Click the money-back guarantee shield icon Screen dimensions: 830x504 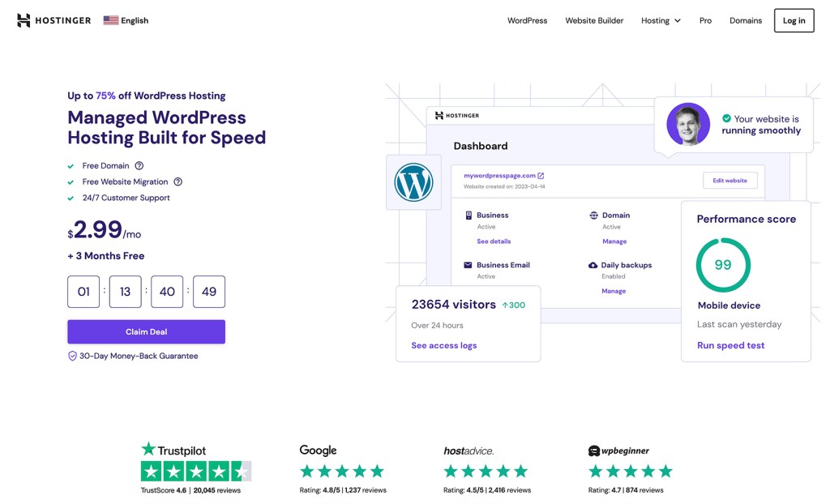click(x=72, y=357)
